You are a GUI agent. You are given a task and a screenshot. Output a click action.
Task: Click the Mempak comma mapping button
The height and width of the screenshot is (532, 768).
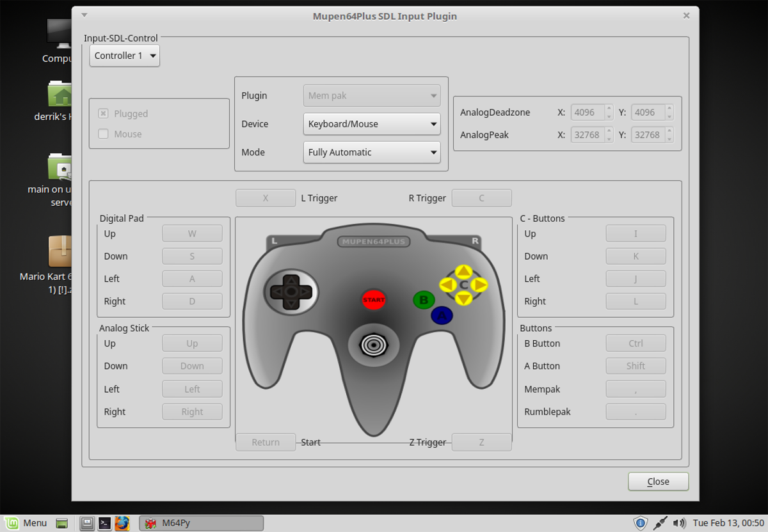pos(636,389)
